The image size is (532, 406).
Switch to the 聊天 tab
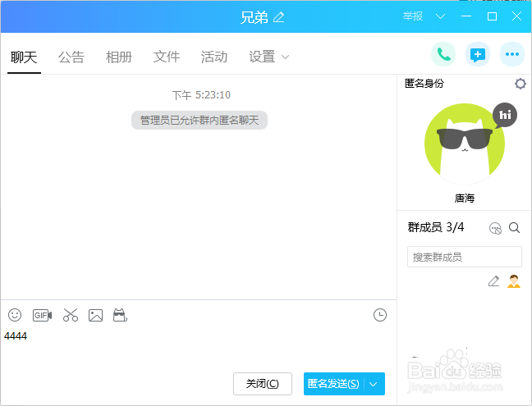(x=24, y=57)
